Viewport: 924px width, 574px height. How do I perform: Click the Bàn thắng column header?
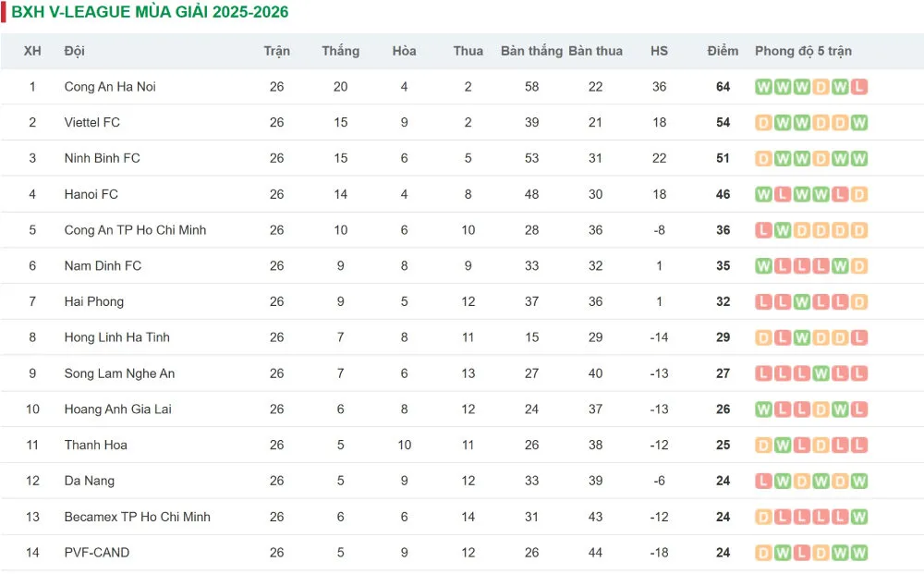(x=531, y=51)
